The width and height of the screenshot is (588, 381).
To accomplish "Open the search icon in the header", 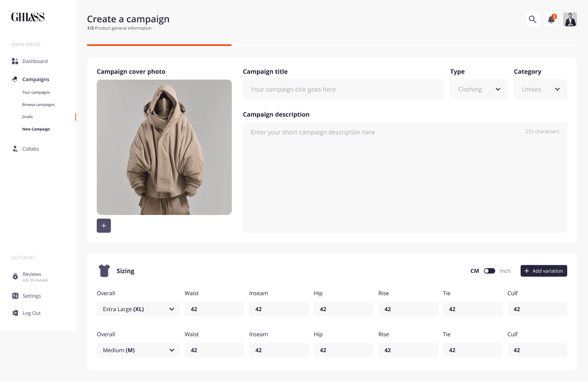I will click(x=533, y=19).
